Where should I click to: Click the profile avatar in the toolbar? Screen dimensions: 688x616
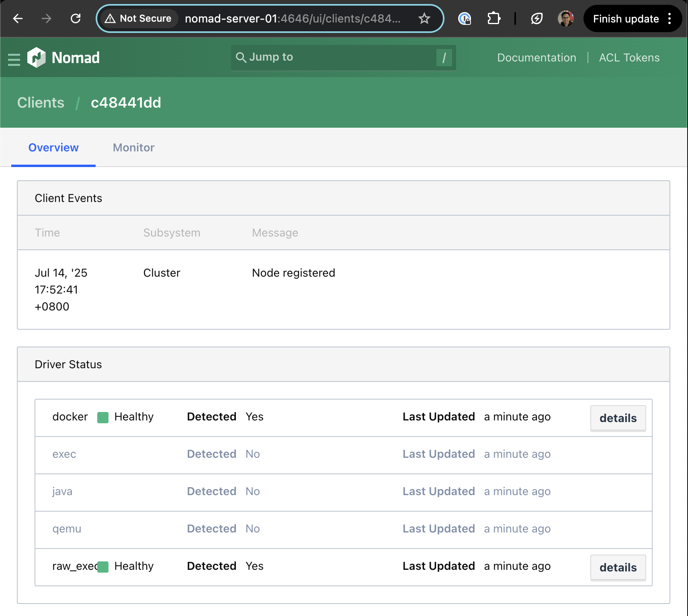566,18
